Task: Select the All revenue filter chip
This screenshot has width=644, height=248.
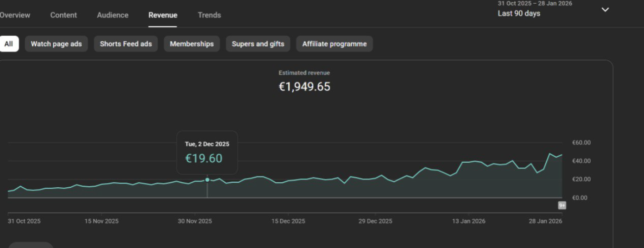Action: [x=8, y=44]
